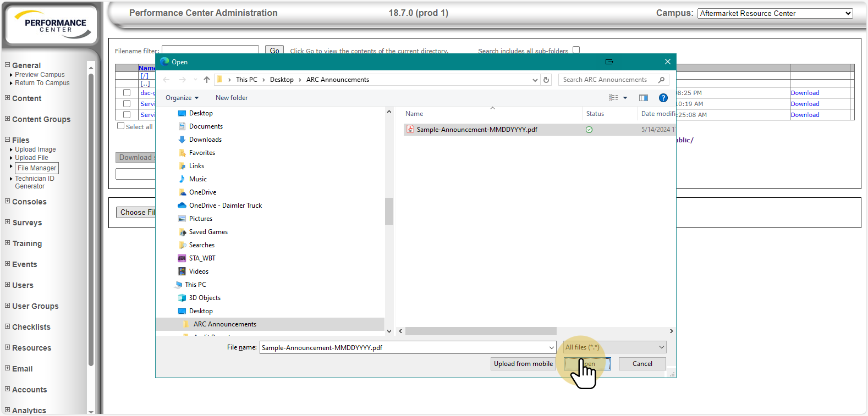This screenshot has width=868, height=416.
Task: Expand the Training sidebar section
Action: pyautogui.click(x=7, y=243)
